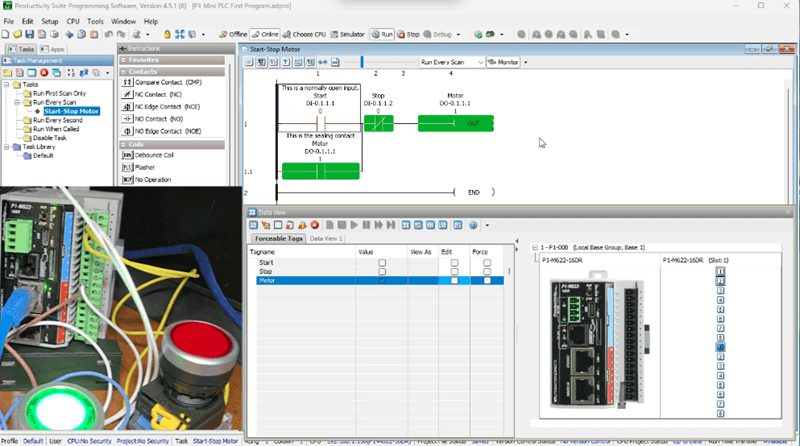Click the first icon in the ladder editor toolbar
The height and width of the screenshot is (446, 800).
pyautogui.click(x=249, y=62)
